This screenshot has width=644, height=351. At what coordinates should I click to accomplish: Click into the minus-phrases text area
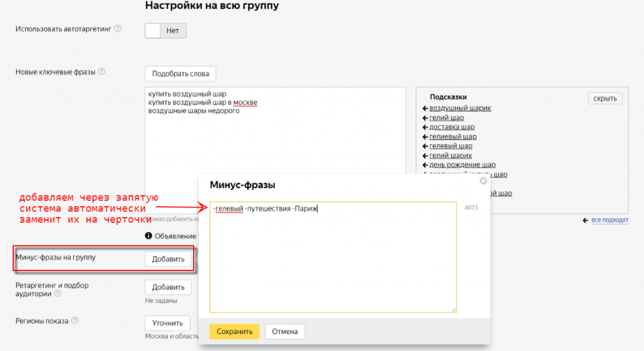[x=333, y=264]
